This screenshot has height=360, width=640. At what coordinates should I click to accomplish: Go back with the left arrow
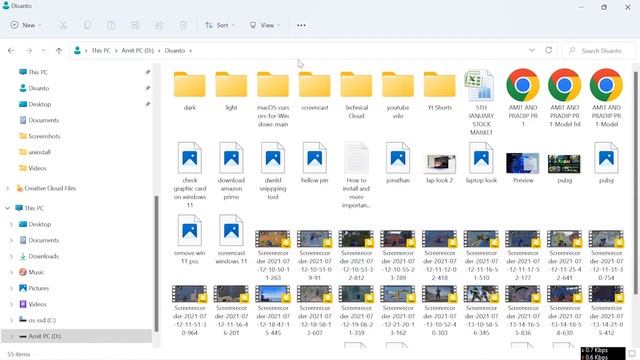coord(11,51)
